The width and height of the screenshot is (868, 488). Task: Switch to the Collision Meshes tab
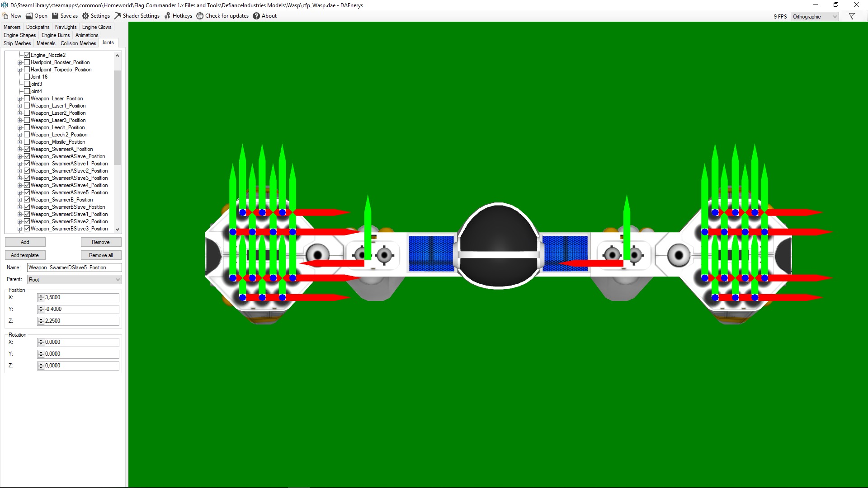click(78, 43)
